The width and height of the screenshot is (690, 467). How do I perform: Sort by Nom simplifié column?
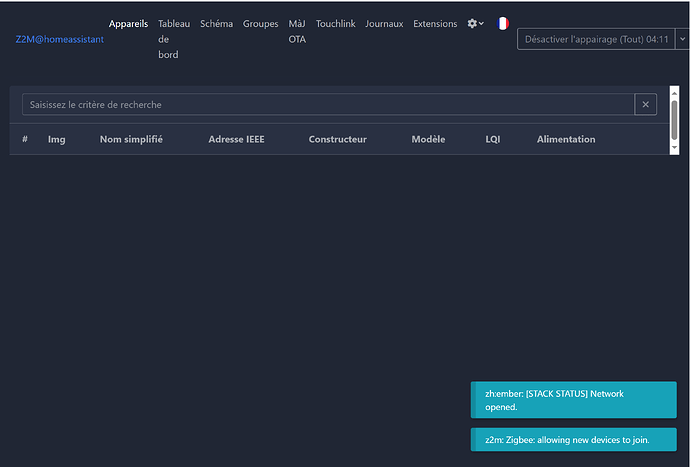(x=131, y=139)
